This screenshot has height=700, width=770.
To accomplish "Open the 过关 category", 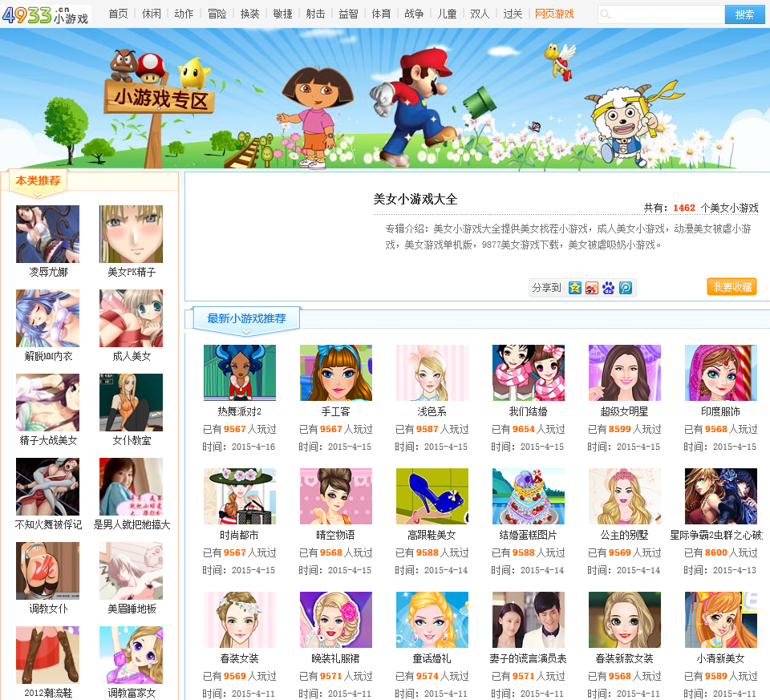I will pos(513,14).
